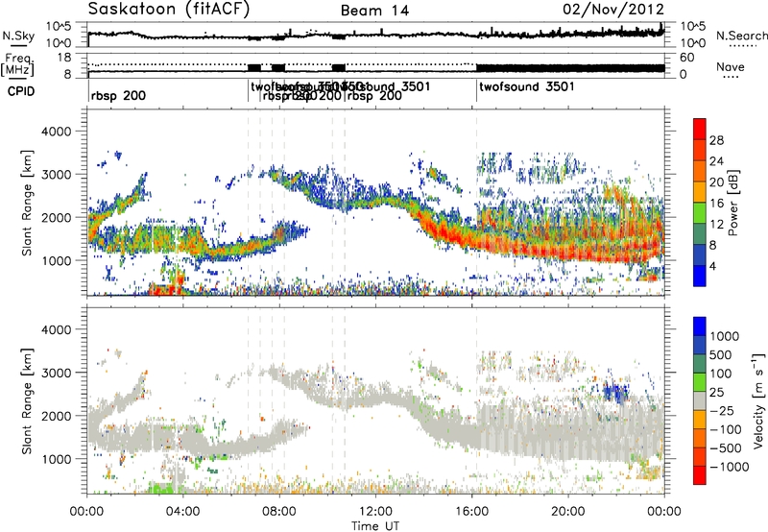
Task: Click the "Velocity [m s-1]" colorbar title
Action: tap(758, 400)
